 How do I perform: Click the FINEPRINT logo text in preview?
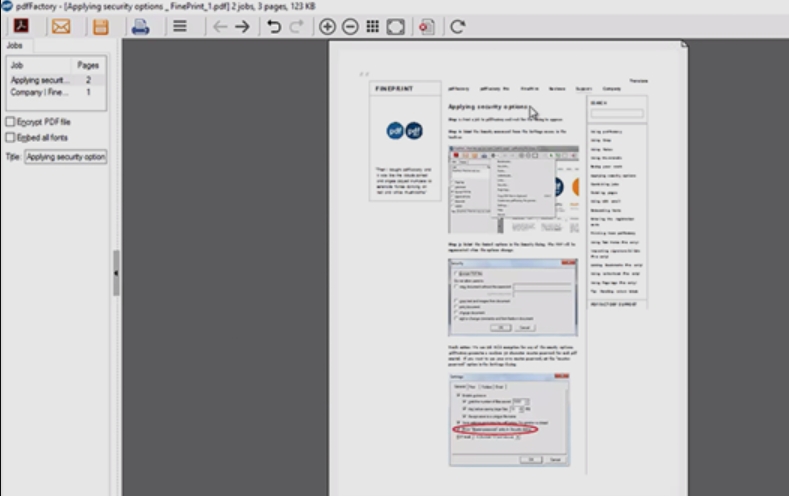click(x=394, y=89)
